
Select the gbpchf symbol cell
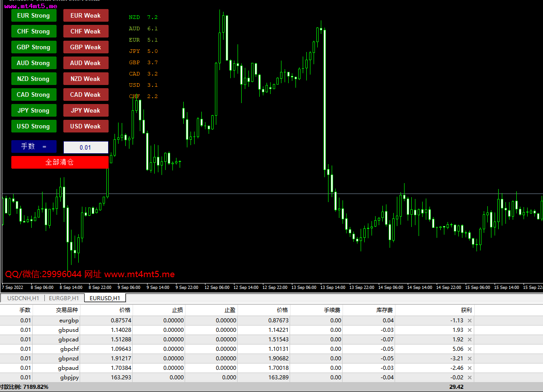coord(69,349)
